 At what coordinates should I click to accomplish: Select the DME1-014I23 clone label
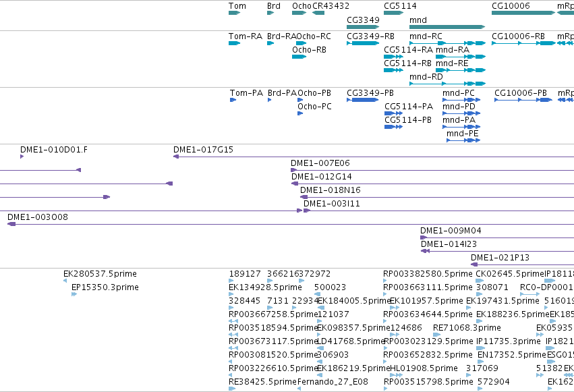449,244
